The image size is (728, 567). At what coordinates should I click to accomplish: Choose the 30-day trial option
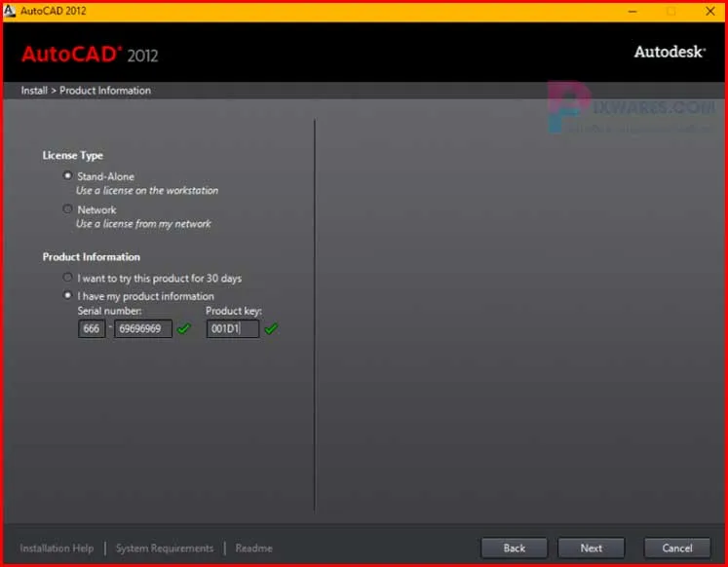pyautogui.click(x=68, y=278)
